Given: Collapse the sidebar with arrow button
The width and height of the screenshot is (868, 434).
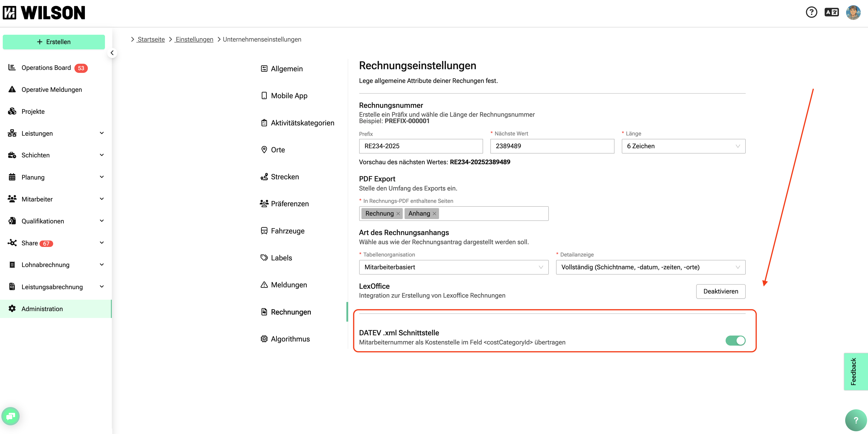Looking at the screenshot, I should point(112,53).
